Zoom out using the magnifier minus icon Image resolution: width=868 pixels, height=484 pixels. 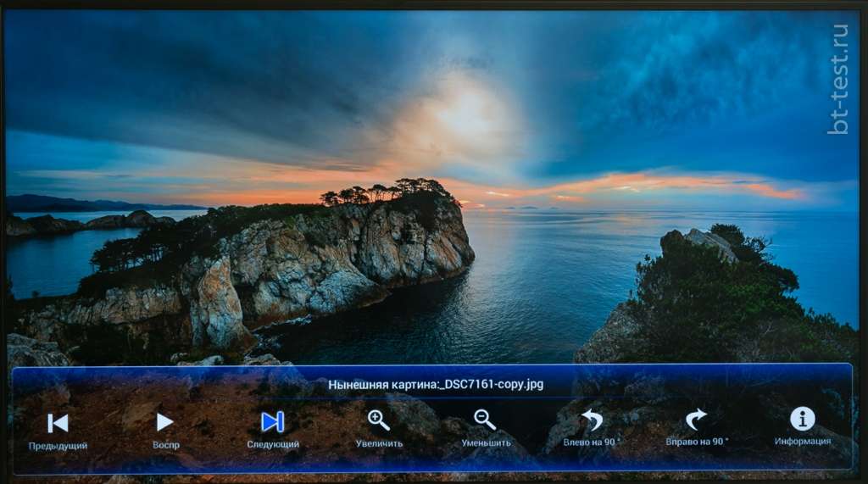(485, 420)
